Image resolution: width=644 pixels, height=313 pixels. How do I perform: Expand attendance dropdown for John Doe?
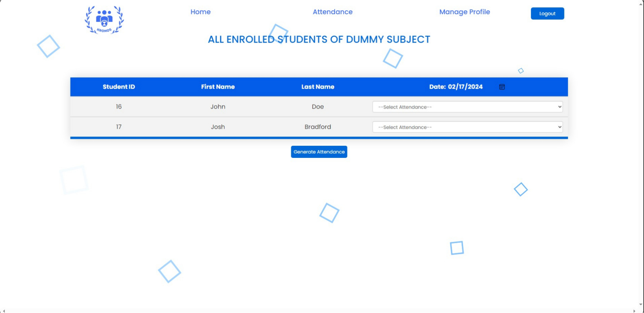[x=467, y=107]
